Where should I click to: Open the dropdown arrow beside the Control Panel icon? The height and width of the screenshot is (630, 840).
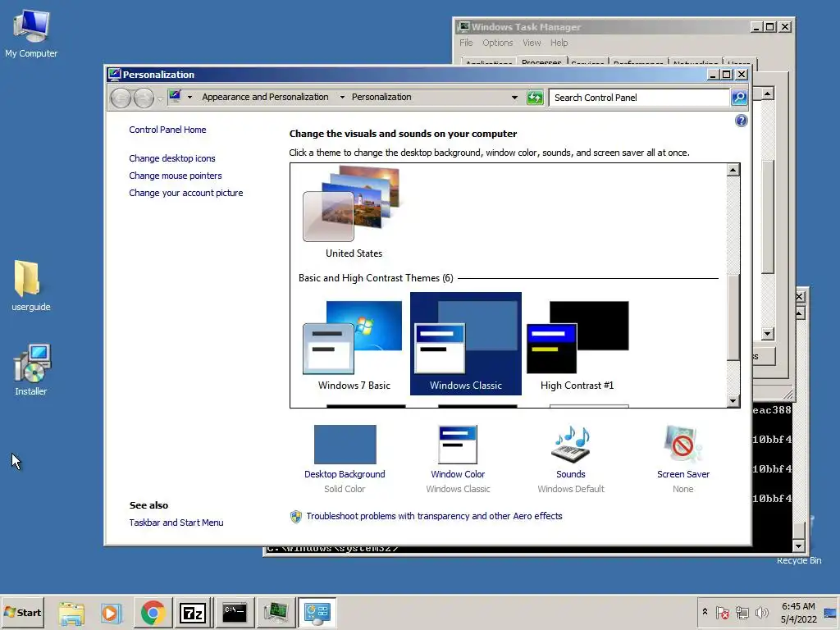click(x=189, y=98)
